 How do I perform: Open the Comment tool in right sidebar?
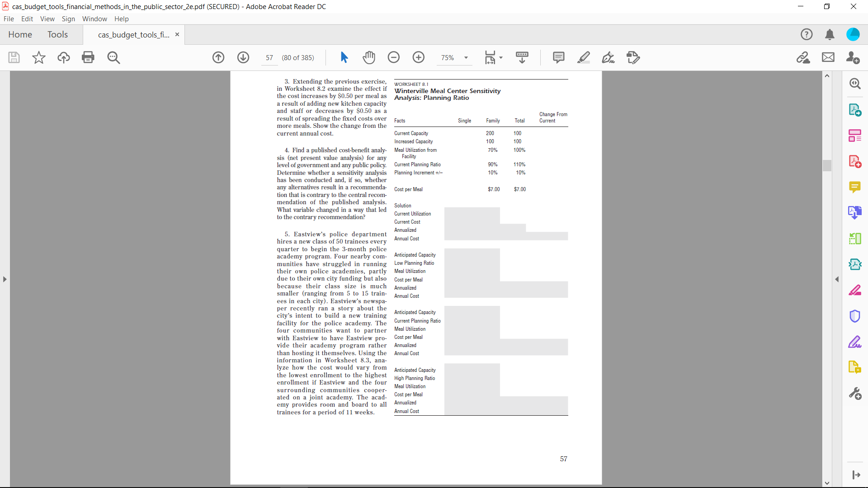click(x=855, y=187)
